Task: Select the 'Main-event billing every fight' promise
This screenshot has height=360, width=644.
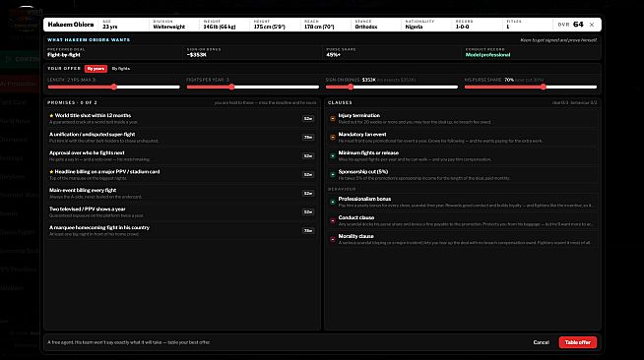Action: 182,193
